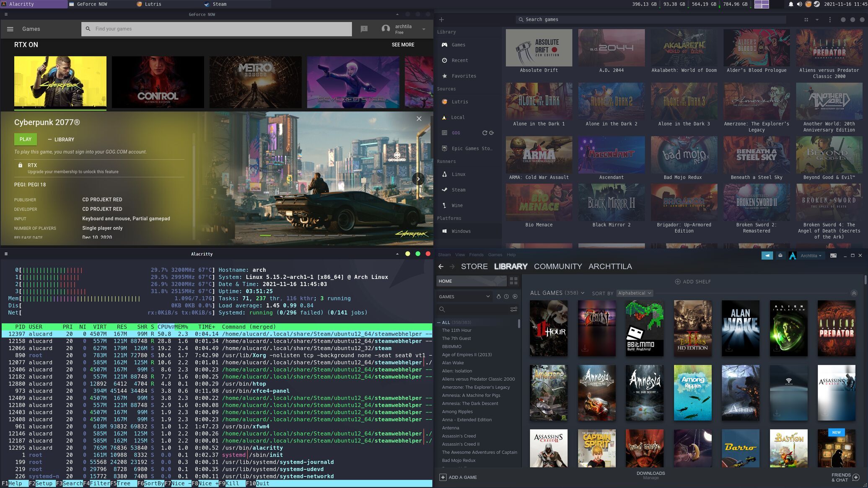Open the Lutris view options dropdown arrow
Viewport: 868px width, 488px height.
tap(817, 20)
